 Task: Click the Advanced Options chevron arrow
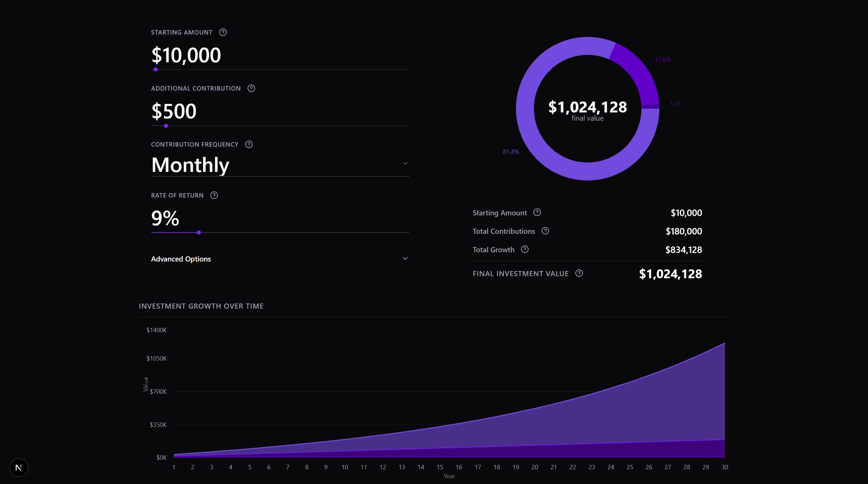[x=405, y=258]
